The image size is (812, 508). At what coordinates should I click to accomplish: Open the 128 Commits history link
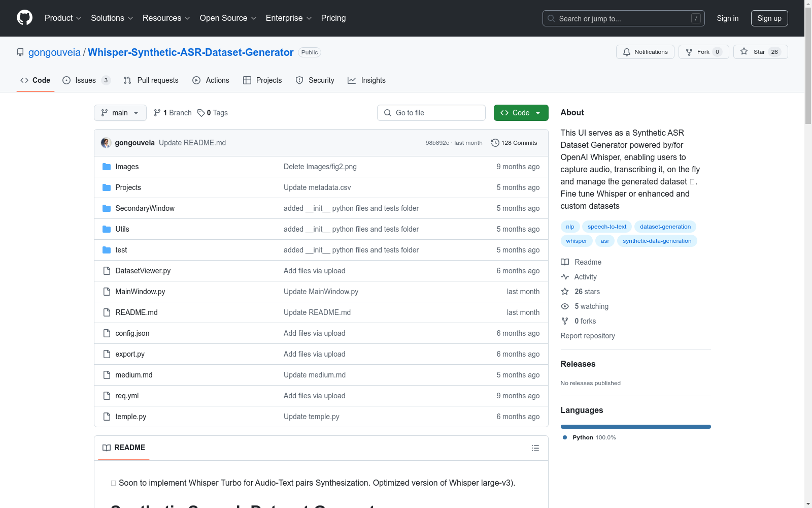point(514,143)
